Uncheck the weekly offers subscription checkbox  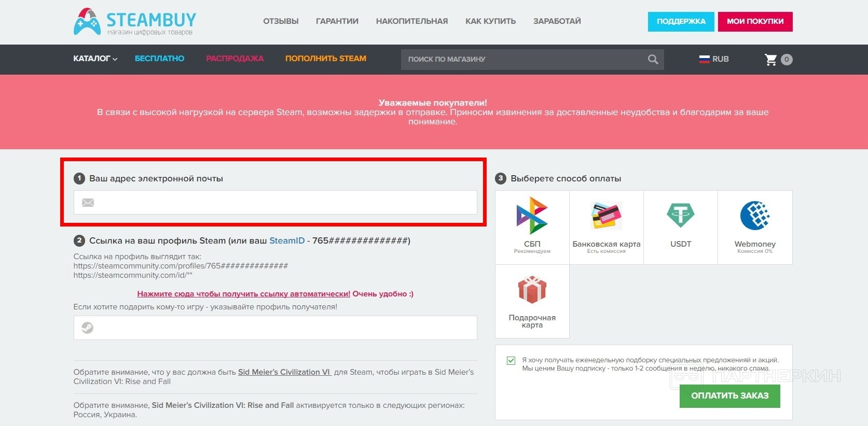point(511,361)
